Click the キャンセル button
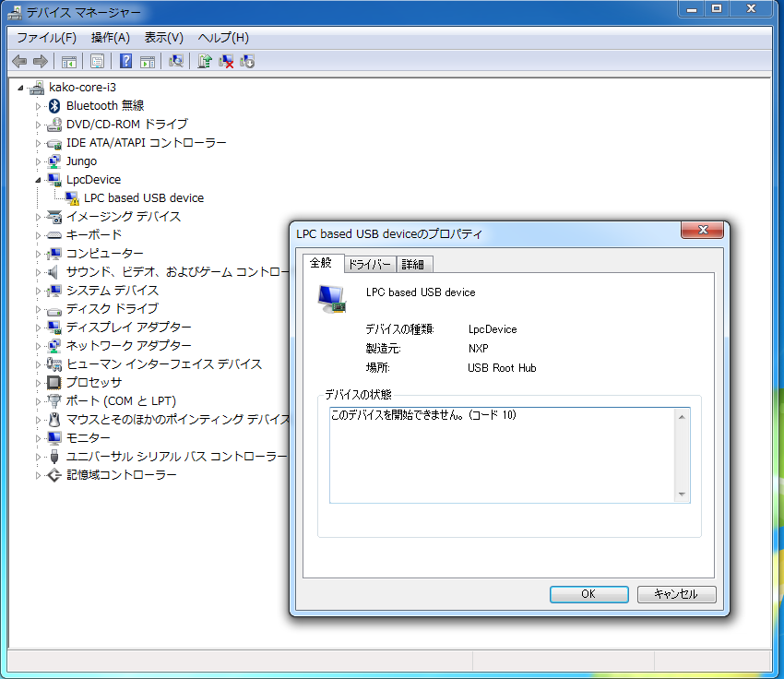784x679 pixels. point(676,594)
